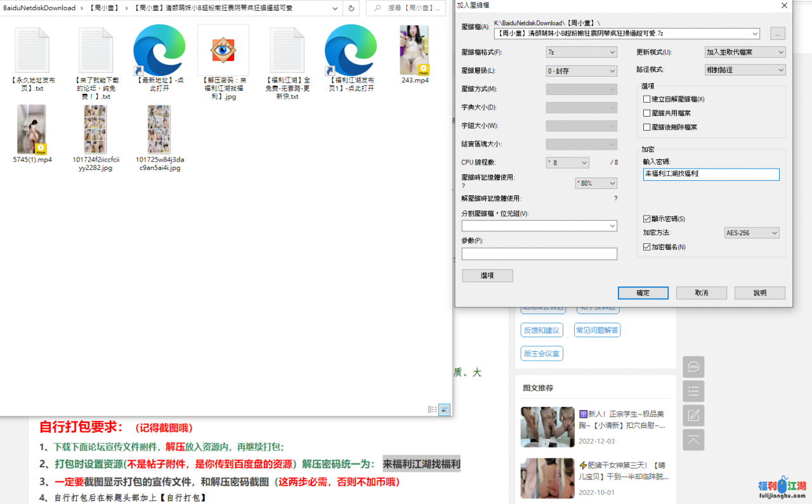Click the refresh icon in Explorer address bar
The image size is (812, 504).
(x=351, y=8)
